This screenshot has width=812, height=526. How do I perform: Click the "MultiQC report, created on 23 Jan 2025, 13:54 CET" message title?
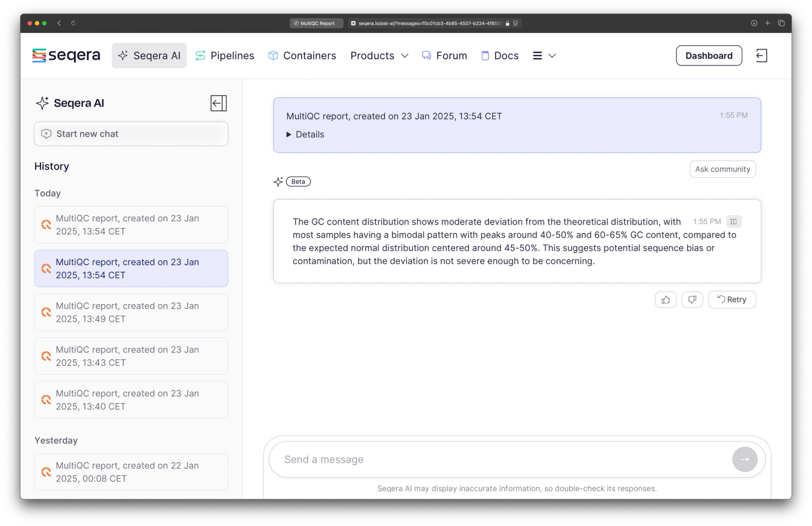[x=394, y=116]
